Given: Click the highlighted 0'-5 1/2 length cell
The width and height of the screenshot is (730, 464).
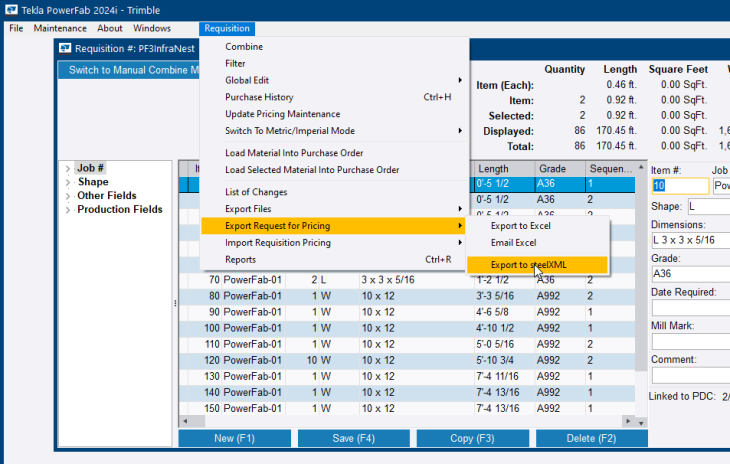Looking at the screenshot, I should 504,184.
